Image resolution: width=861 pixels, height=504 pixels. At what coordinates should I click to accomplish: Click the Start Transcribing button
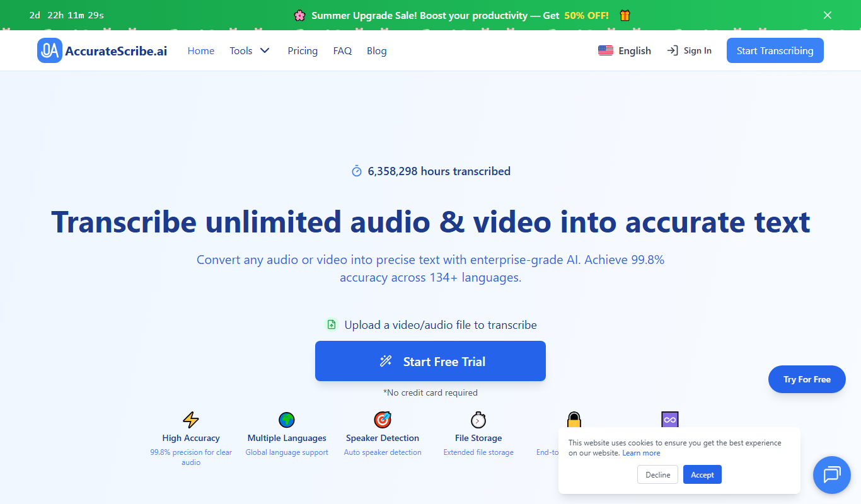pos(775,50)
